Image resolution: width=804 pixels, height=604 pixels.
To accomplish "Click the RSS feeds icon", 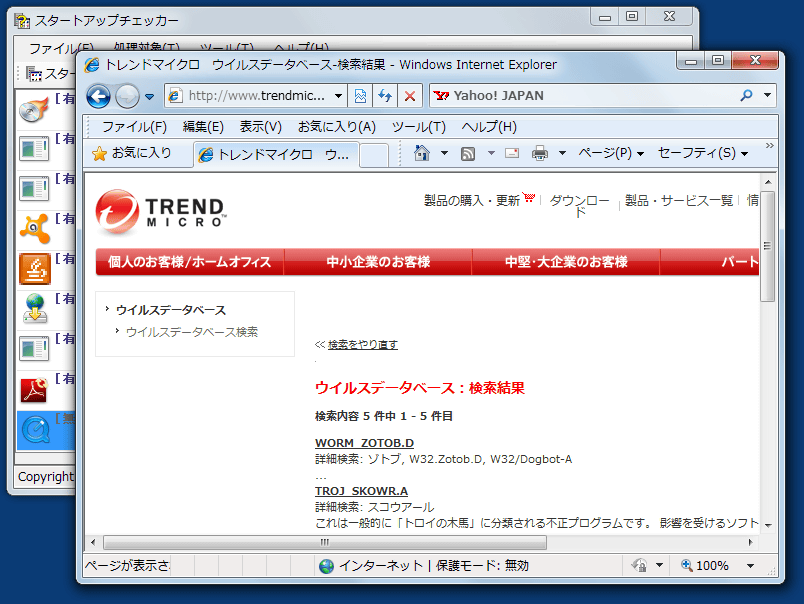I will click(x=468, y=153).
